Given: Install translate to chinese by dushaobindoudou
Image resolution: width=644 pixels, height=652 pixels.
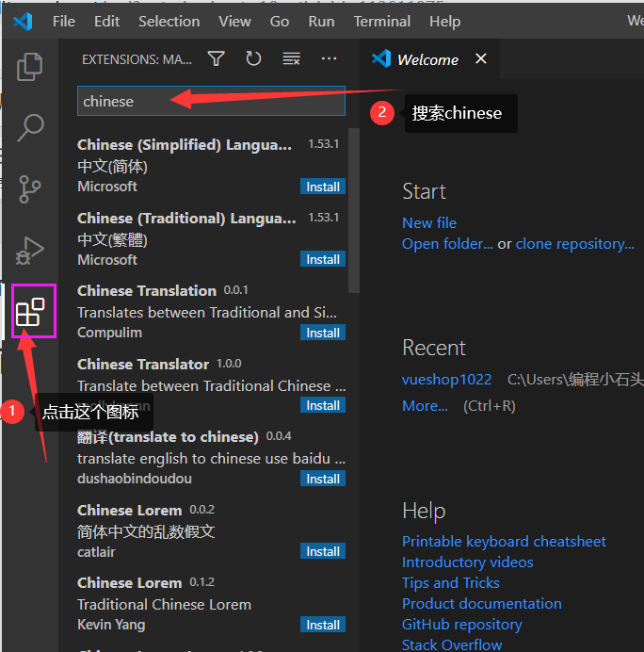Looking at the screenshot, I should click(x=323, y=479).
